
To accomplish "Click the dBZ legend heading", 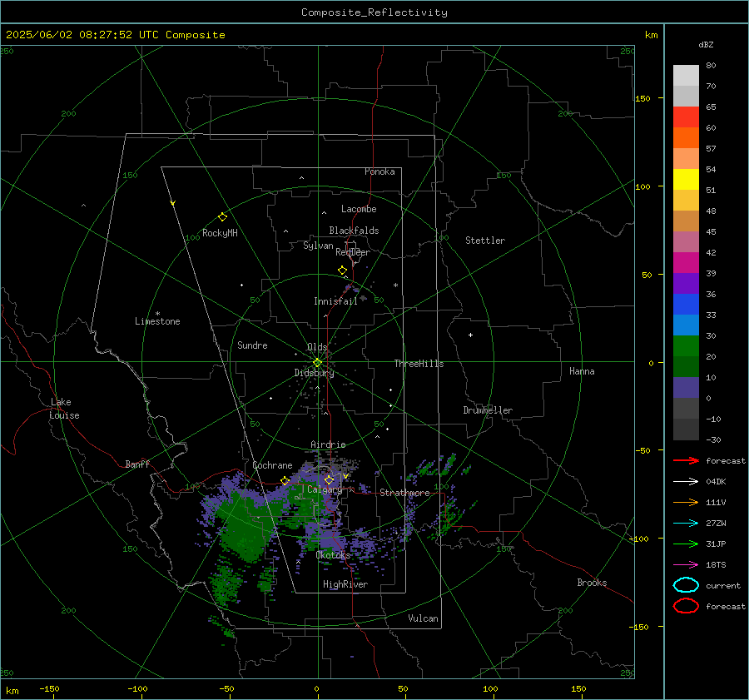I will pos(706,44).
